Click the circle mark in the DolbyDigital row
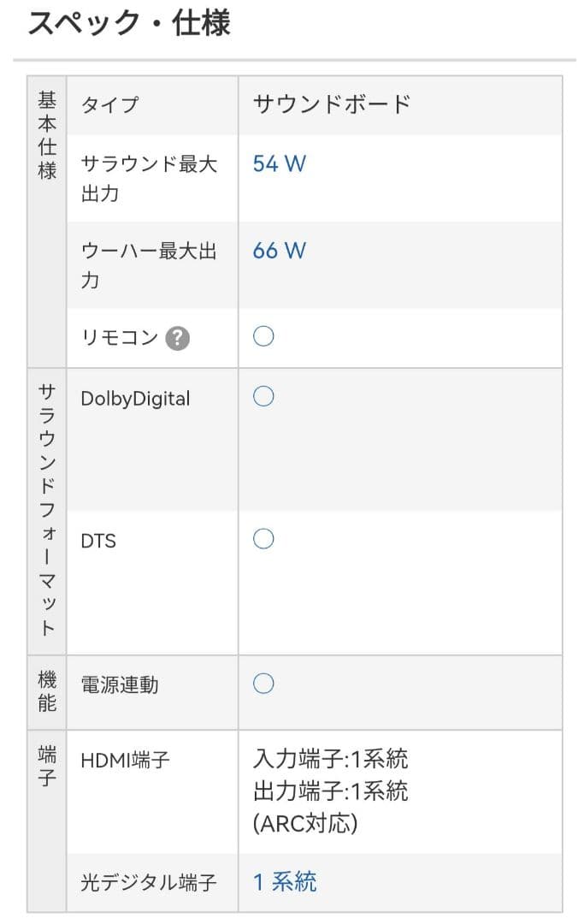The height and width of the screenshot is (924, 578). coord(263,396)
